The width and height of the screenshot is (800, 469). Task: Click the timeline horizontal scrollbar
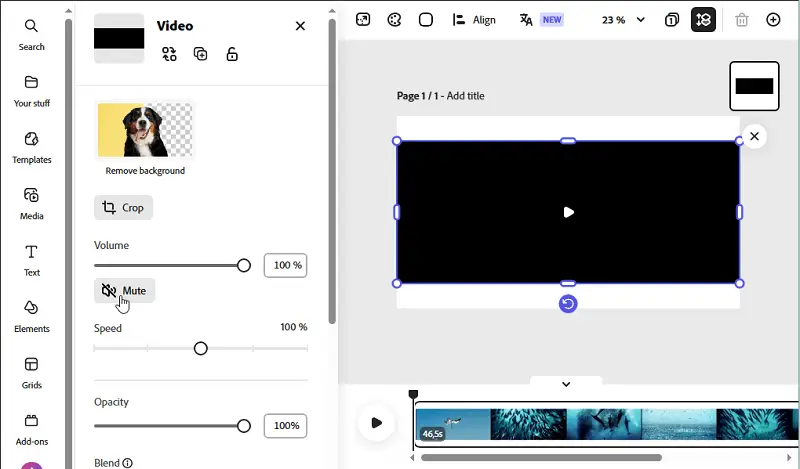pos(541,457)
